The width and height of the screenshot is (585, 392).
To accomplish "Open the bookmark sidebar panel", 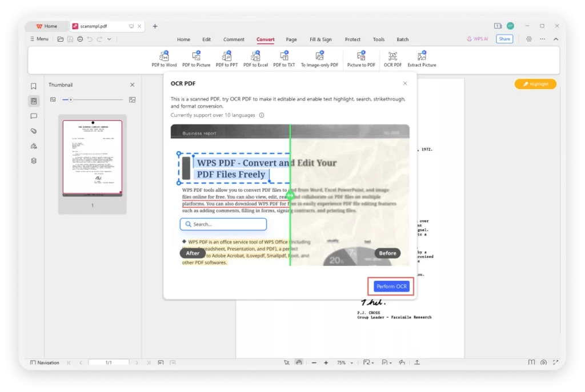I will tap(34, 86).
